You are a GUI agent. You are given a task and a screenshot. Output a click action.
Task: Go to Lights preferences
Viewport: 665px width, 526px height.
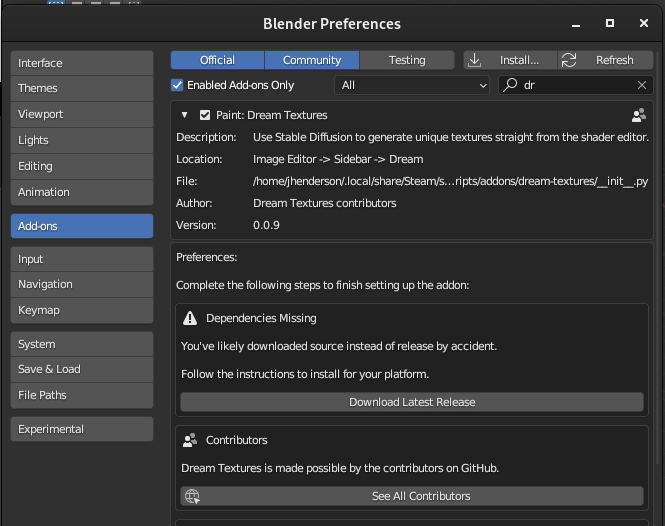coord(82,140)
